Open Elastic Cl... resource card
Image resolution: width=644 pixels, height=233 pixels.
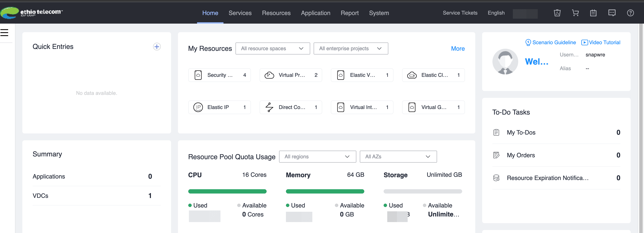433,75
